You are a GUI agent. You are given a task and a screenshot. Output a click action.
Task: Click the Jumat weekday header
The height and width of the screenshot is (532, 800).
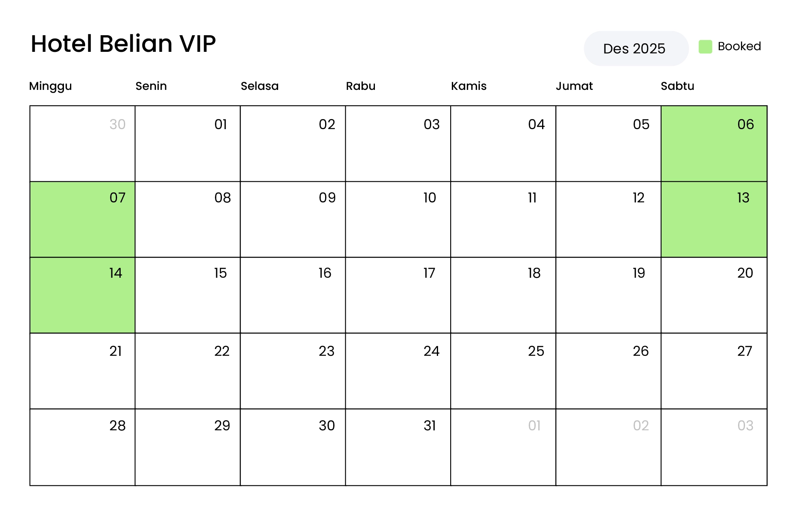pos(574,86)
